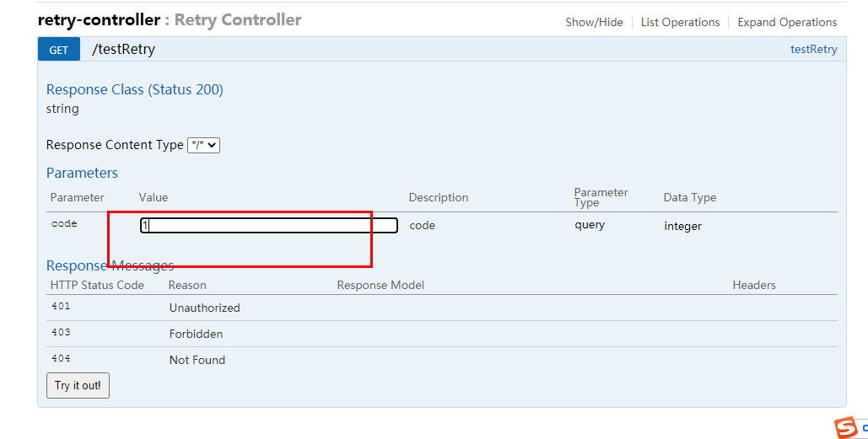Click the Not Found reason text
The width and height of the screenshot is (868, 439).
[197, 360]
